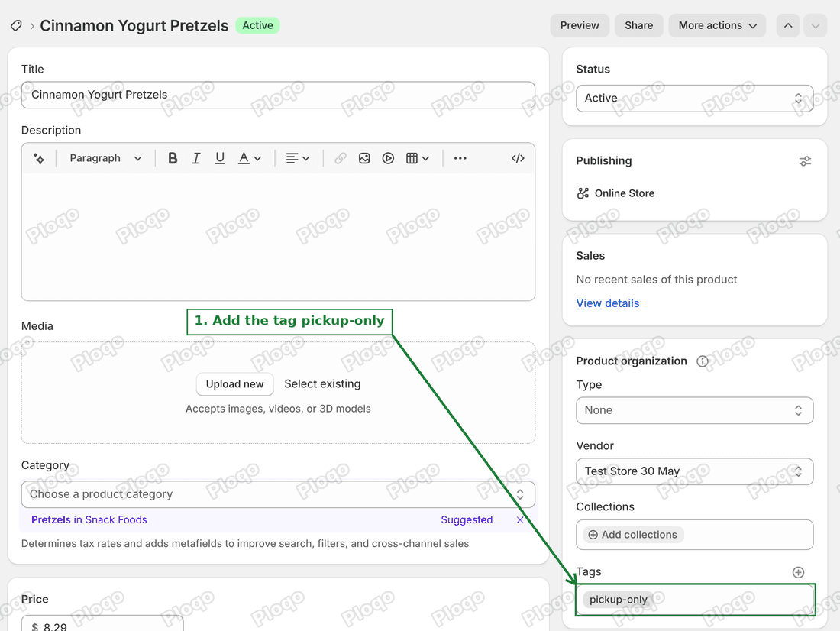Open the AI generate text sparkle icon
Viewport: 840px width, 631px height.
(x=39, y=158)
